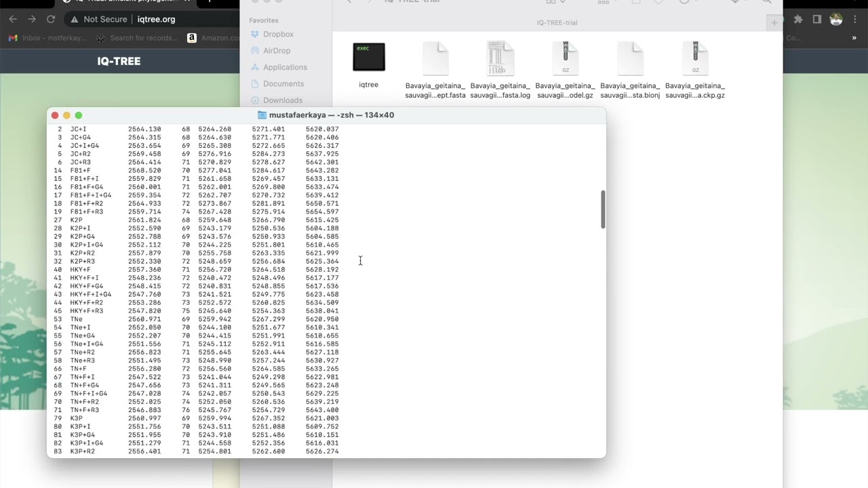Click value 5643.400 in terminal
The height and width of the screenshot is (488, 868).
(x=322, y=410)
